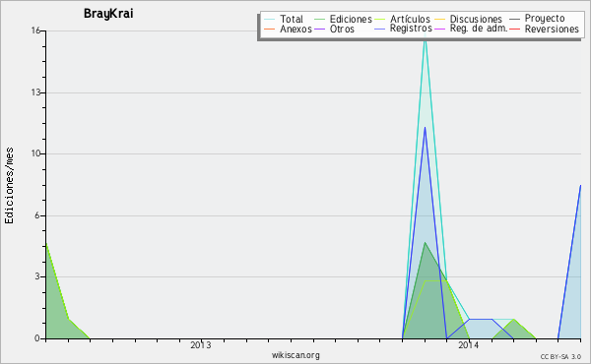Click the Ediciones/mes axis title
Viewport: 591px width, 364px height.
[9, 186]
